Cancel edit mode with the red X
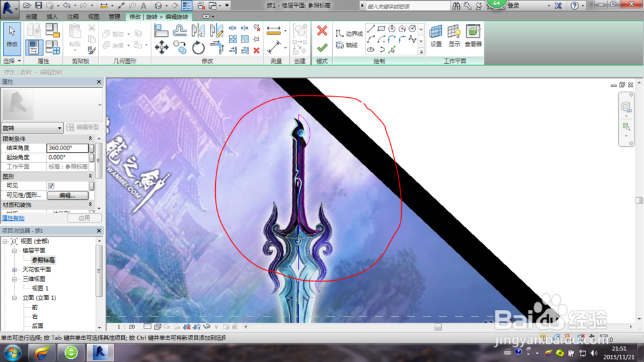644x362 pixels. [x=322, y=30]
